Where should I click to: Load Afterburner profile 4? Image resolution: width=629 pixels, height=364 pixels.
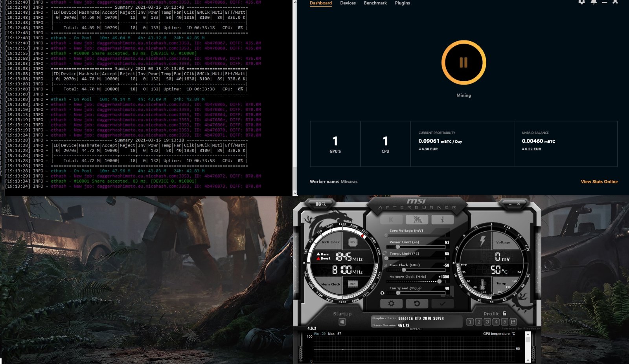tap(496, 322)
